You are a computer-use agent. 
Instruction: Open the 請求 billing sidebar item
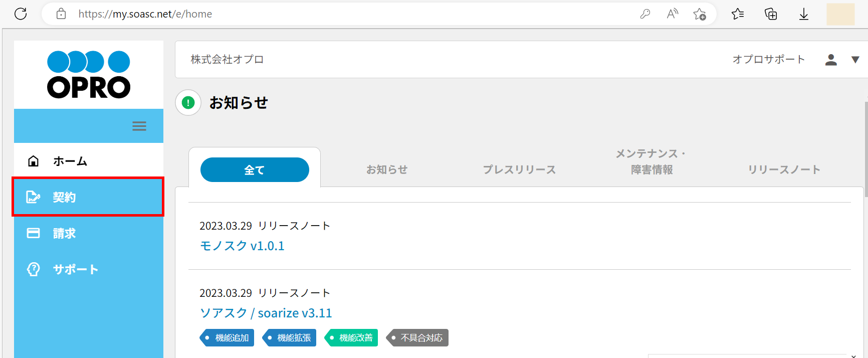point(64,233)
